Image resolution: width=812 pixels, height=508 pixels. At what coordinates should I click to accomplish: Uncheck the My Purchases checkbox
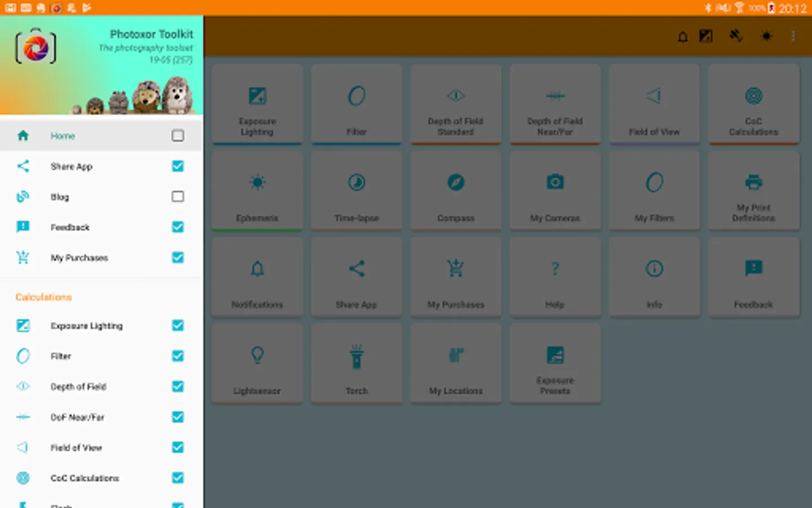(x=178, y=257)
